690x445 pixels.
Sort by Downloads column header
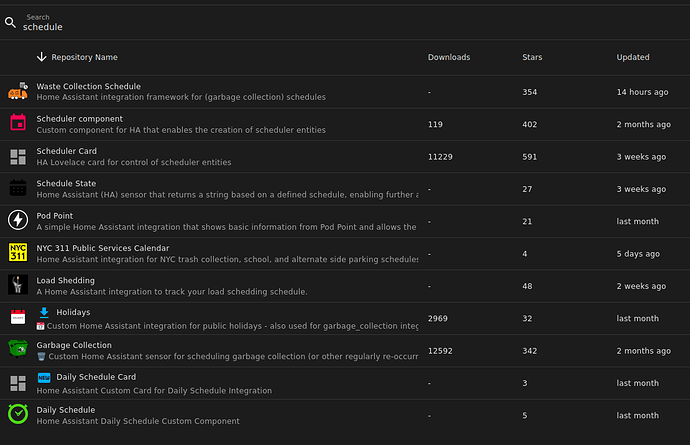pos(448,58)
